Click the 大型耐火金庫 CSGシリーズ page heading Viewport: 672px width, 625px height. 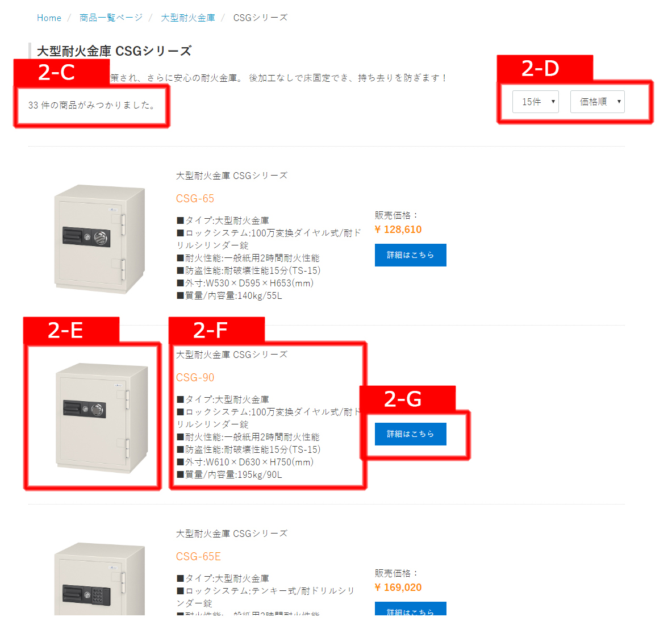114,51
